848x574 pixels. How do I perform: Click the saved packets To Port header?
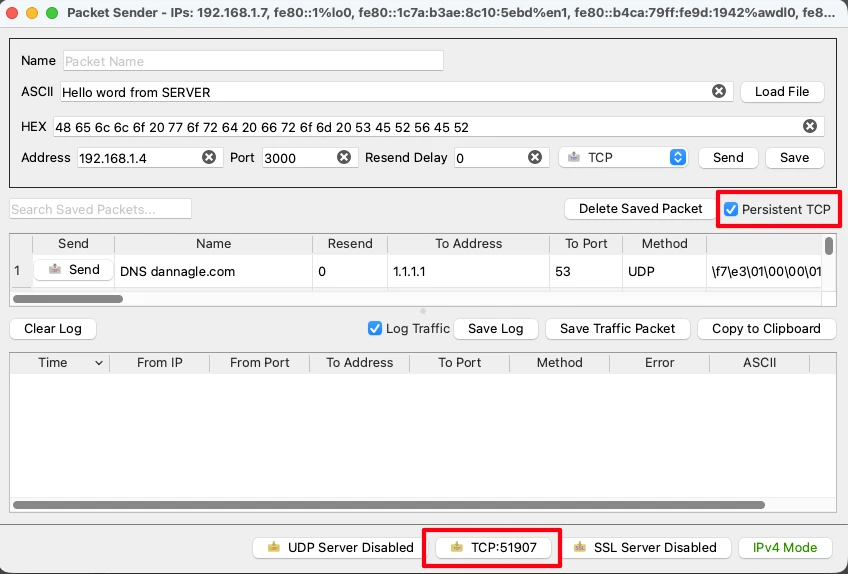point(586,243)
